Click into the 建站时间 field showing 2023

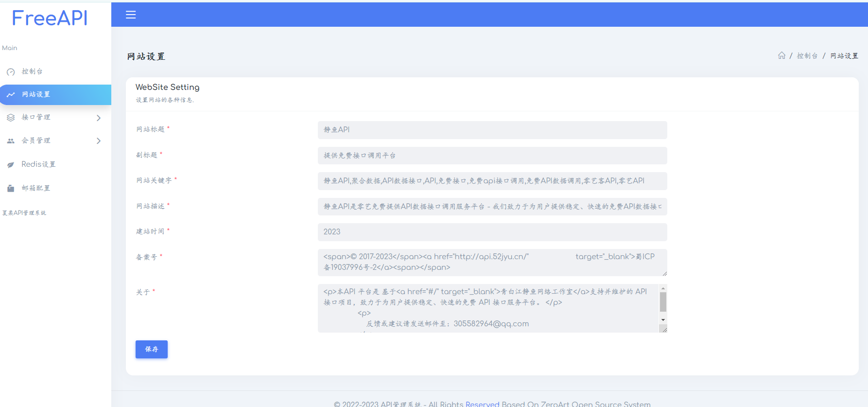[492, 232]
